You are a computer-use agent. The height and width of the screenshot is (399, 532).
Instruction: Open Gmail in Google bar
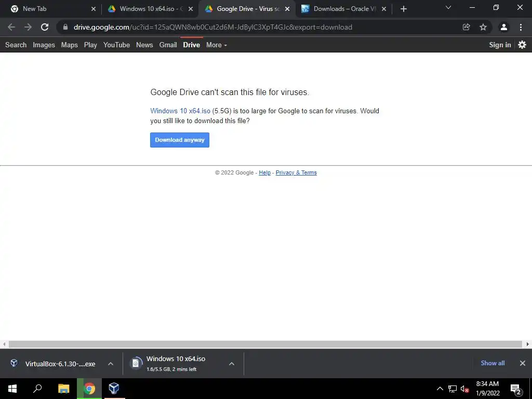pos(168,45)
